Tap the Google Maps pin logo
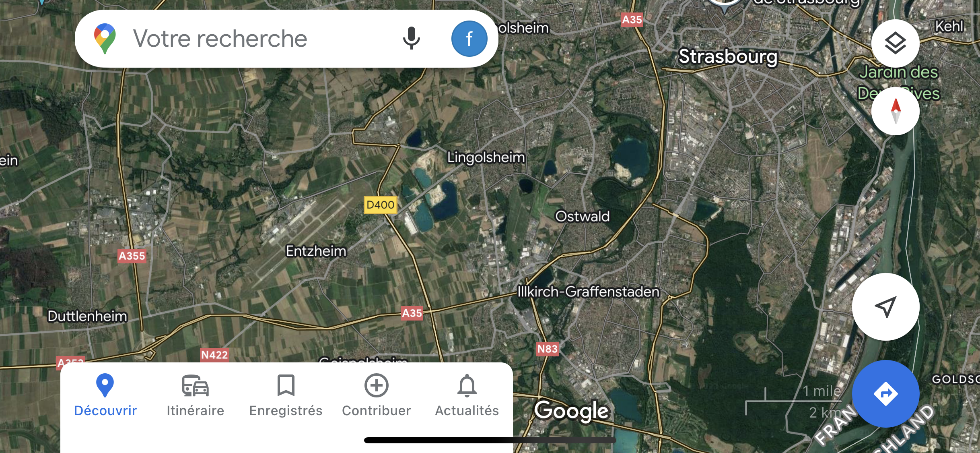980x453 pixels. 105,39
